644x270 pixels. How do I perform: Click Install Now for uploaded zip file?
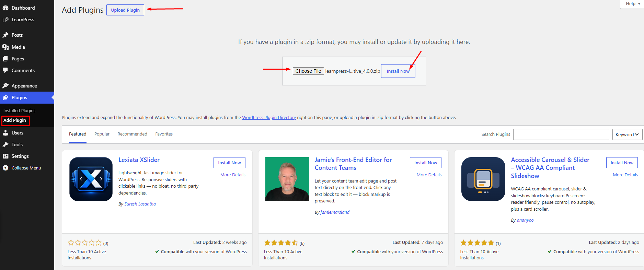coord(398,71)
